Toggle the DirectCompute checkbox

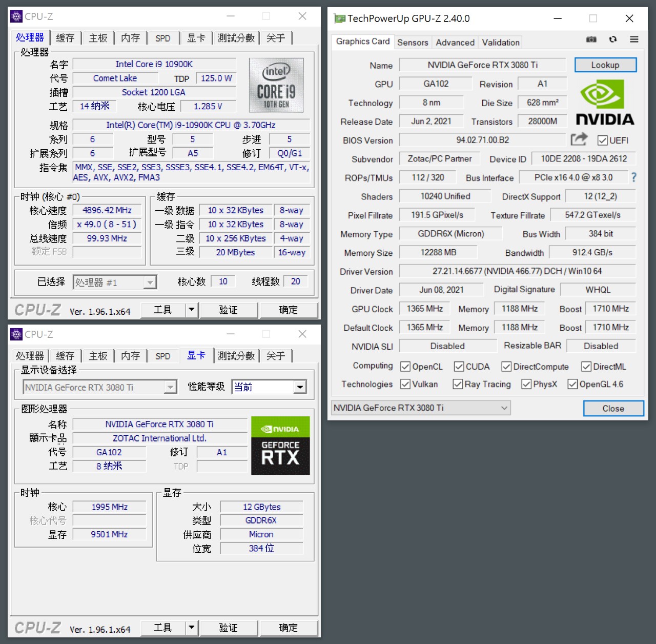506,367
